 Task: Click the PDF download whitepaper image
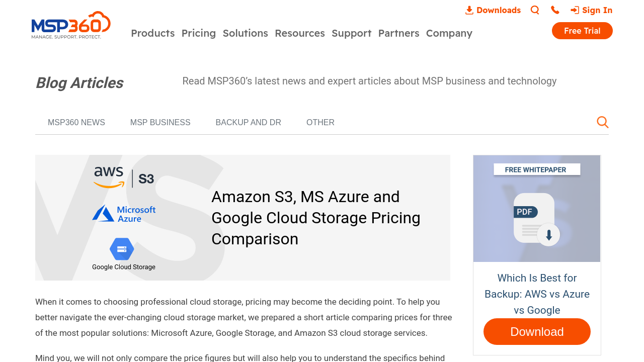click(537, 209)
